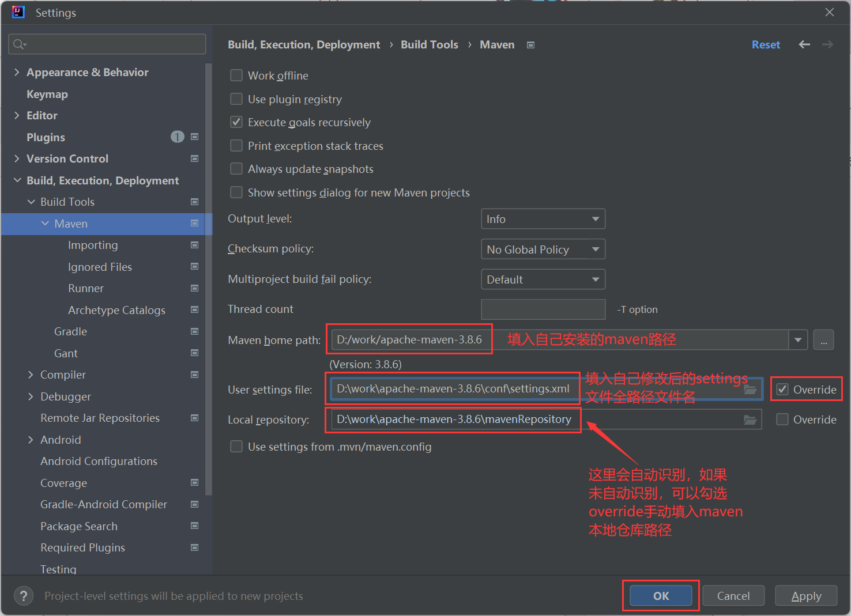The width and height of the screenshot is (851, 616).
Task: Open Android Configurations settings page
Action: (x=99, y=461)
